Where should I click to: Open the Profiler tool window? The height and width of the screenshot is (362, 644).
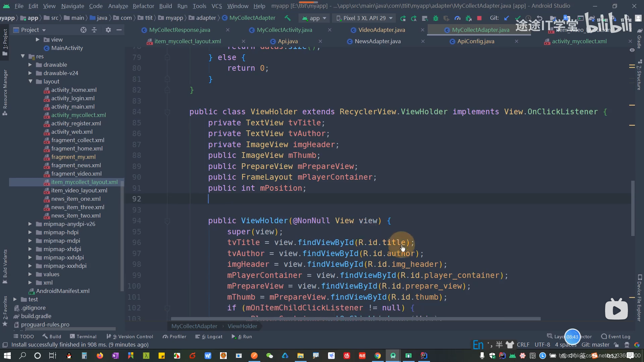[174, 337]
